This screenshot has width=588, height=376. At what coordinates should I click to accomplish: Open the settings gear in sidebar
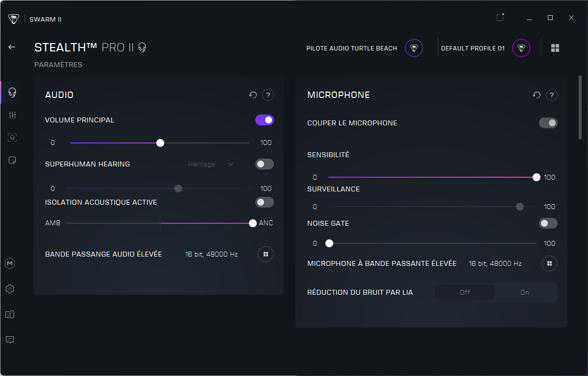pos(10,289)
